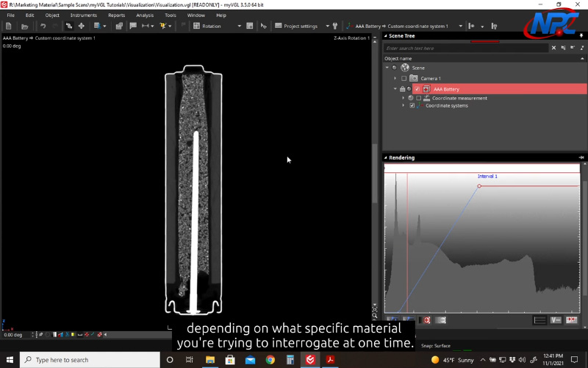Collapse the Scene tree node

coord(387,68)
